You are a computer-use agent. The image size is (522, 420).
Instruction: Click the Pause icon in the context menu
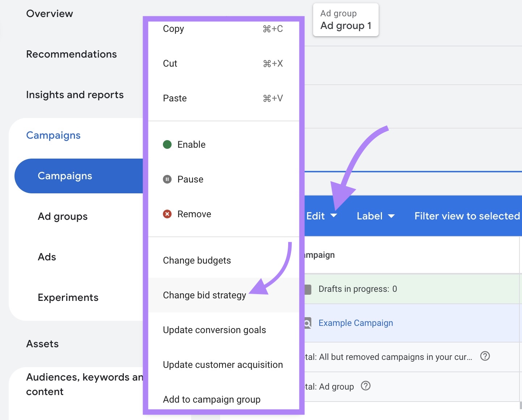click(167, 179)
